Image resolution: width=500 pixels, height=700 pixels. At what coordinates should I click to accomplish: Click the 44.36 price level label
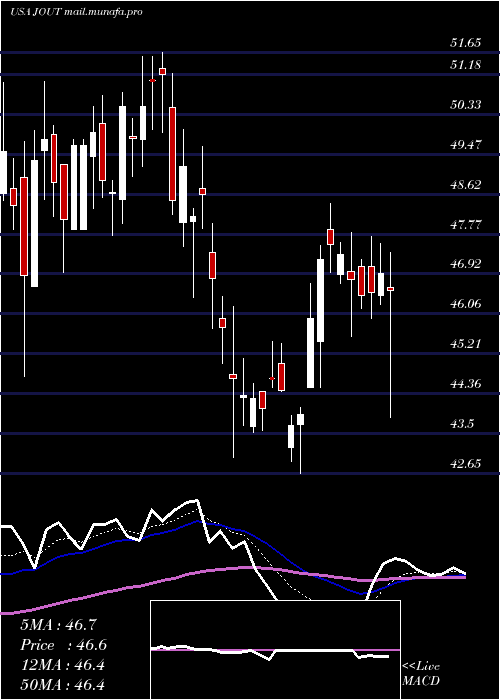click(x=465, y=383)
